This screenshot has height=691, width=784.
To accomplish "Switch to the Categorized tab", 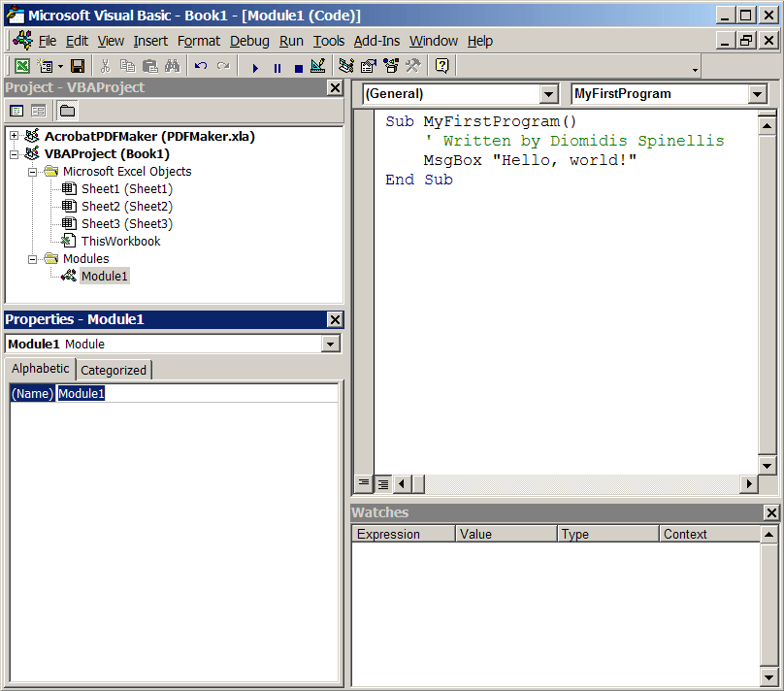I will [114, 371].
